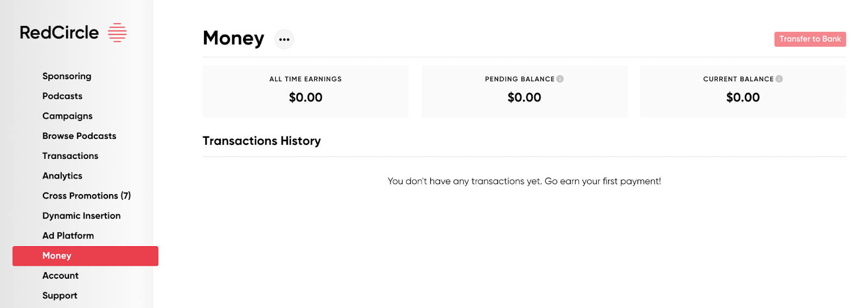Image resolution: width=868 pixels, height=308 pixels.
Task: Navigate to Transactions page
Action: 70,156
